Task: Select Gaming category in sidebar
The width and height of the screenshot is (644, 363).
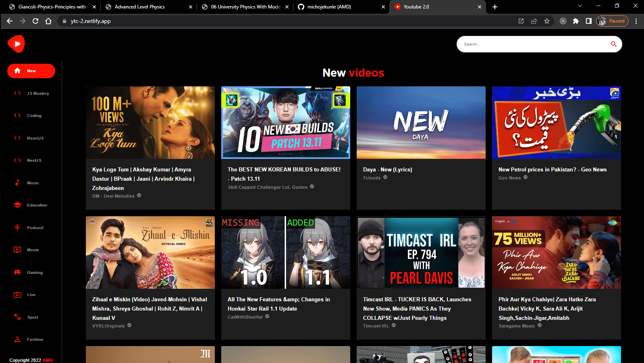Action: coord(31,272)
